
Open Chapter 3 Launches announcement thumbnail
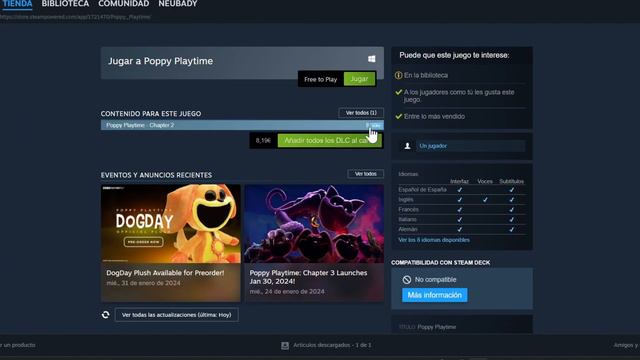[x=314, y=224]
